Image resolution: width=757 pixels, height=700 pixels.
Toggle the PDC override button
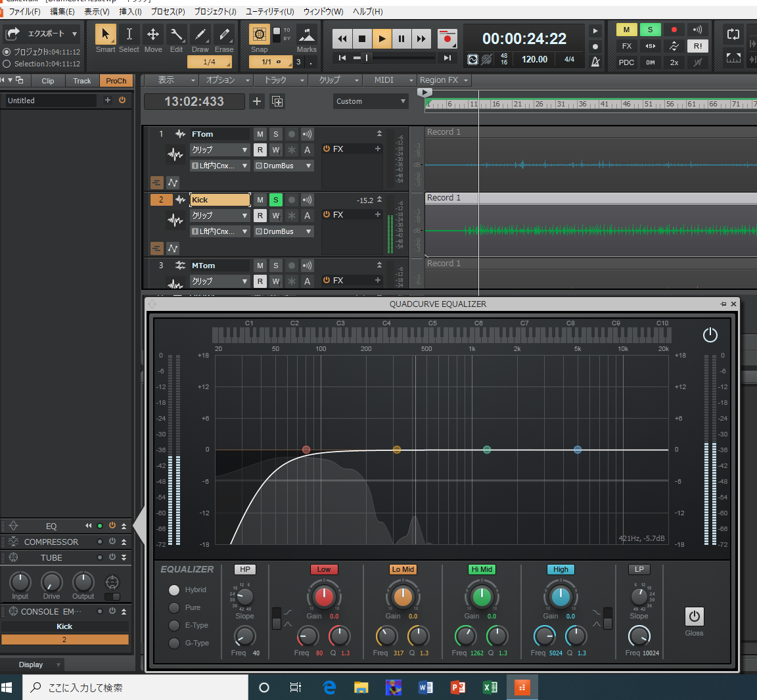(626, 62)
